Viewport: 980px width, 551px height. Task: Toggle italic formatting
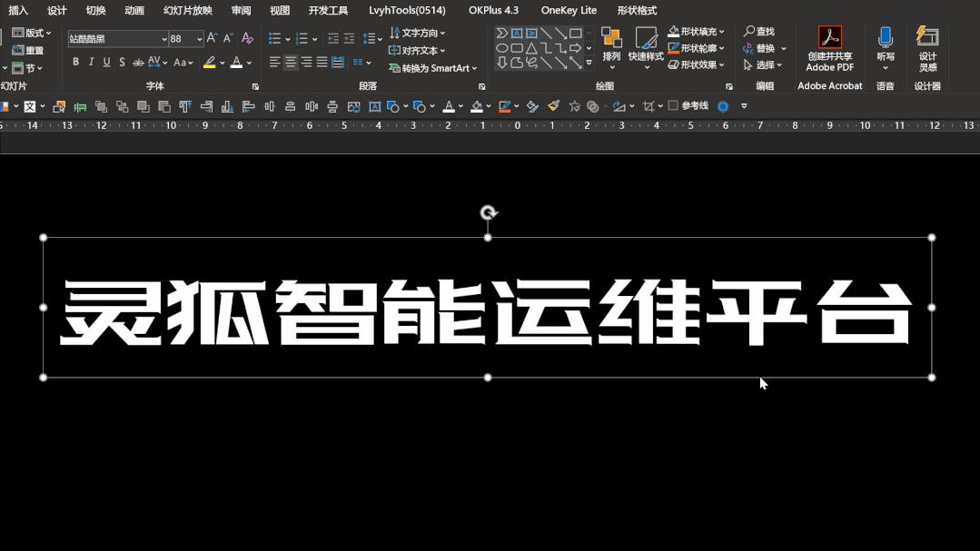91,62
